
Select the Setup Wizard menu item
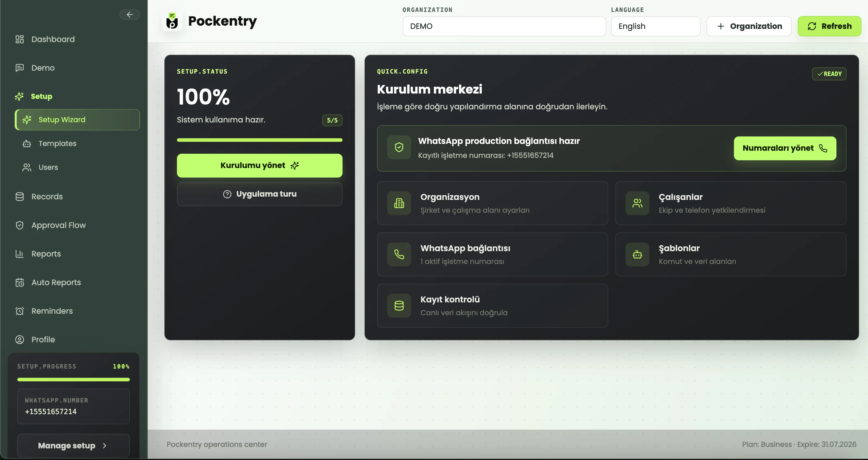point(77,120)
